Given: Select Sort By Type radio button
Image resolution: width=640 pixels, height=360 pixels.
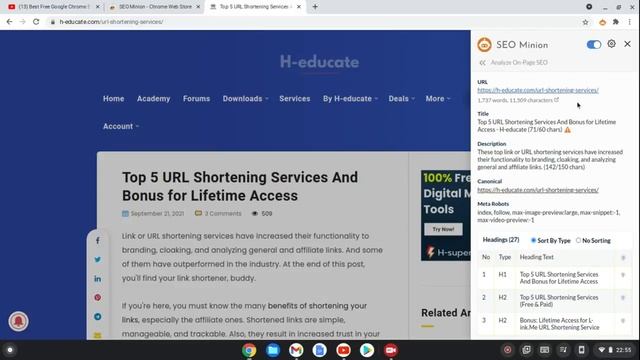Looking at the screenshot, I should pos(533,240).
